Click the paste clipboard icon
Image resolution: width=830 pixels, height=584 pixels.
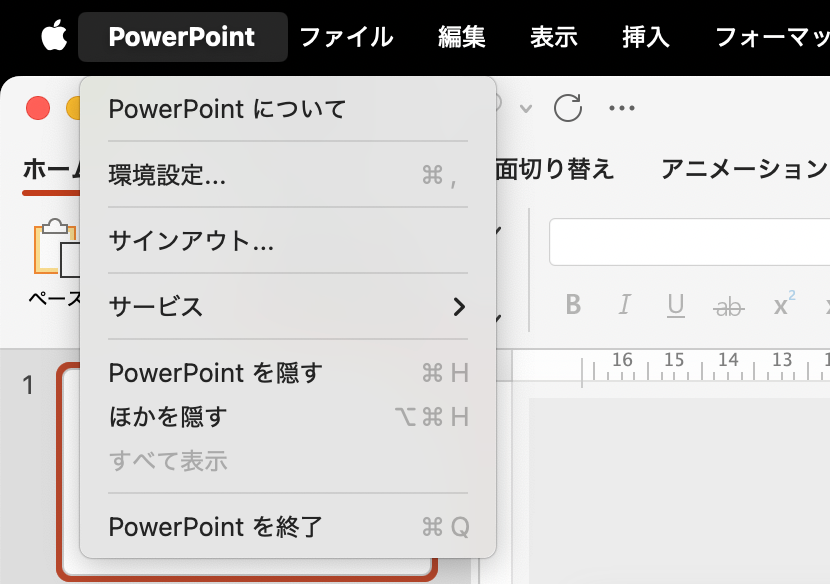(x=56, y=248)
